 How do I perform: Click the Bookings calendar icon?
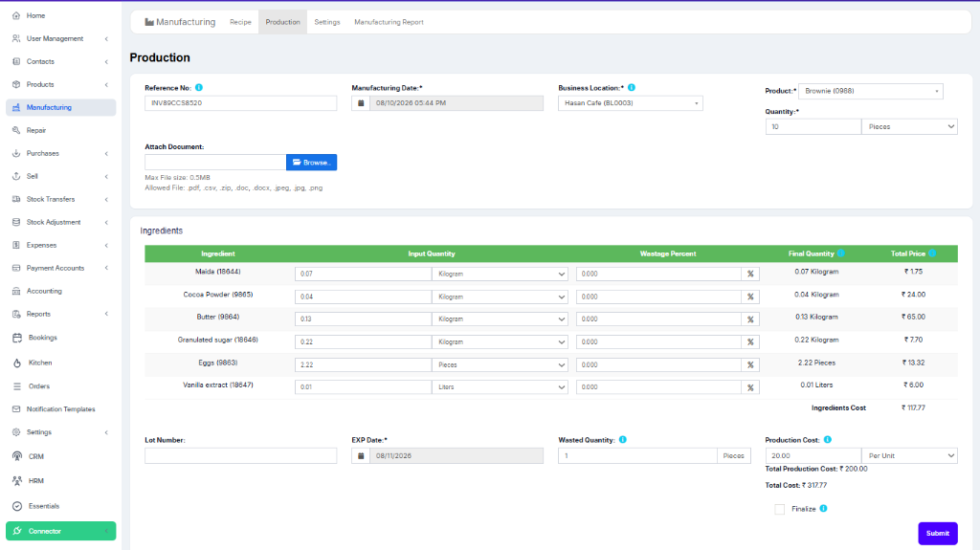tap(17, 338)
